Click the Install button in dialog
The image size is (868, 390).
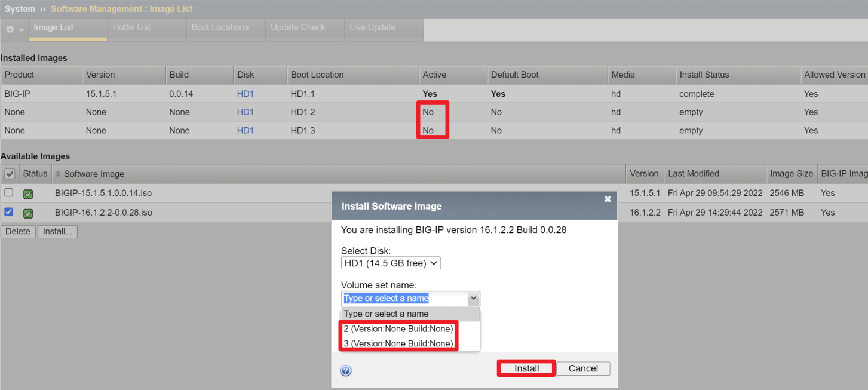pyautogui.click(x=526, y=368)
